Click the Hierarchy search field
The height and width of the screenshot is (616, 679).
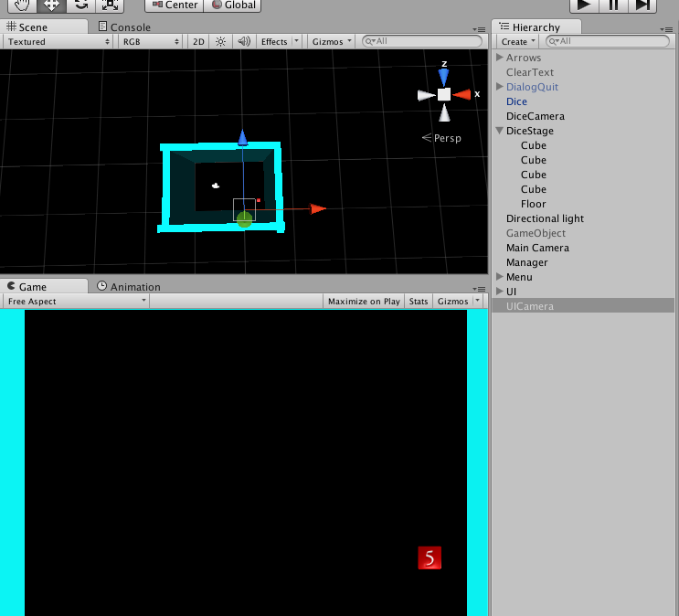click(608, 41)
